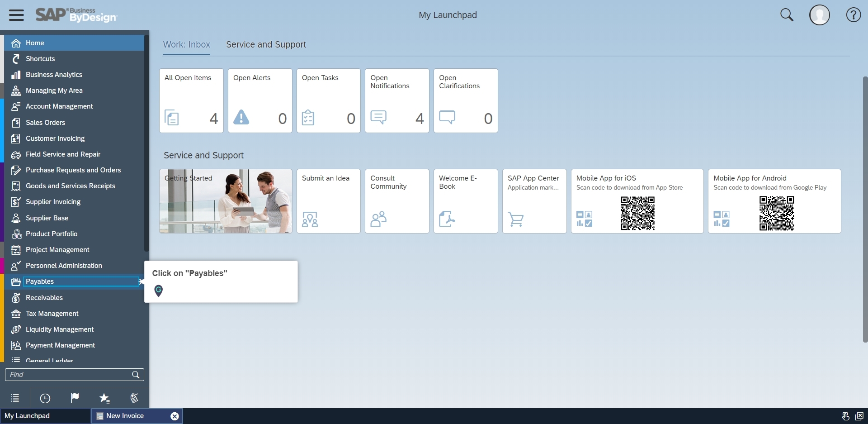Show the work center list view icon
Image resolution: width=868 pixels, height=424 pixels.
coord(15,398)
